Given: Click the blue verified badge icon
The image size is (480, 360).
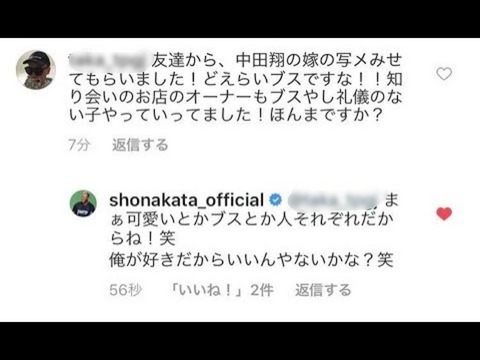Looking at the screenshot, I should click(x=275, y=200).
